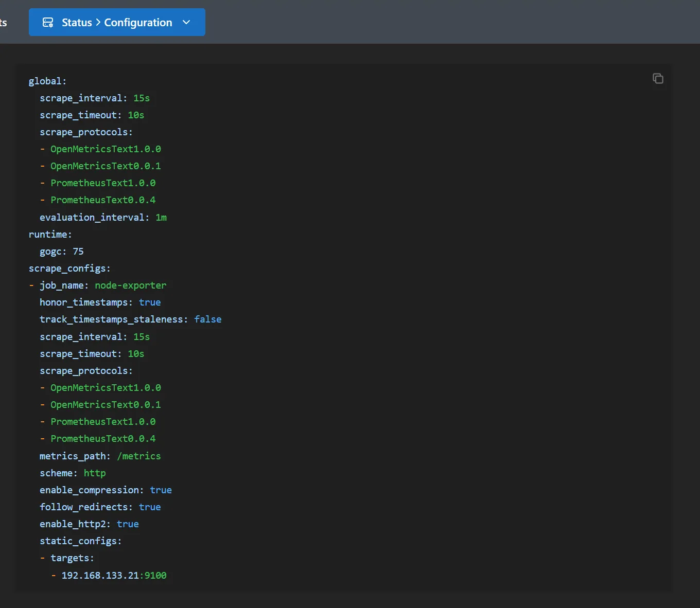Select the metrics_path value /metrics
Image resolution: width=700 pixels, height=608 pixels.
tap(139, 456)
